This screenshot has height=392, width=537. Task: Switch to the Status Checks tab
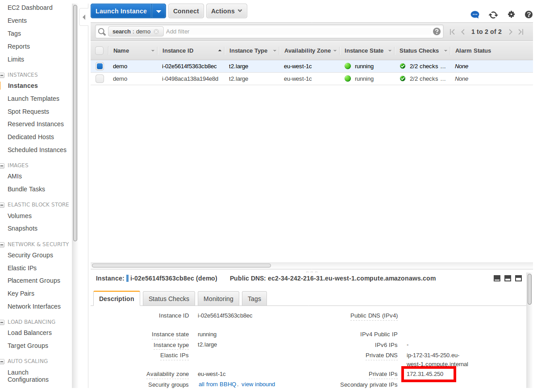point(169,299)
